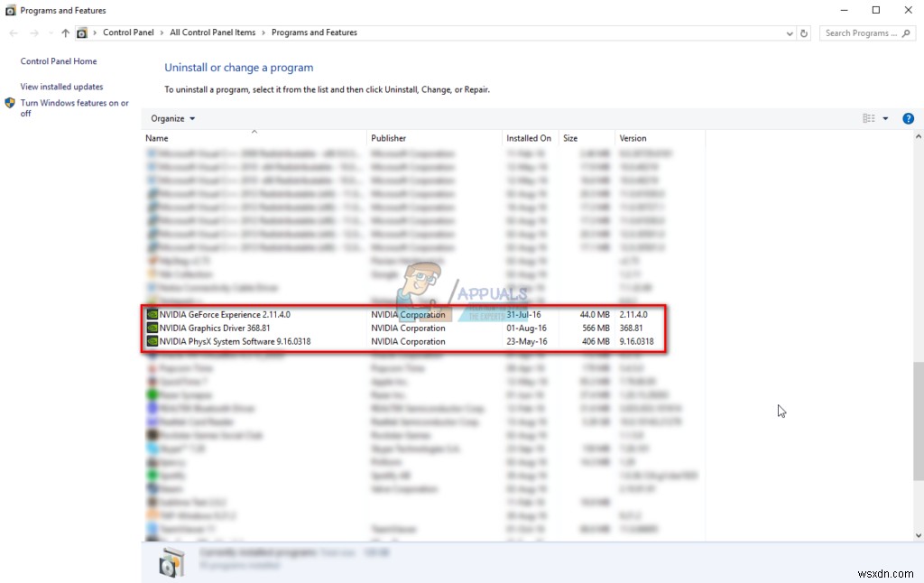This screenshot has width=924, height=583.
Task: Sort programs by the Installed On column
Action: coord(528,138)
